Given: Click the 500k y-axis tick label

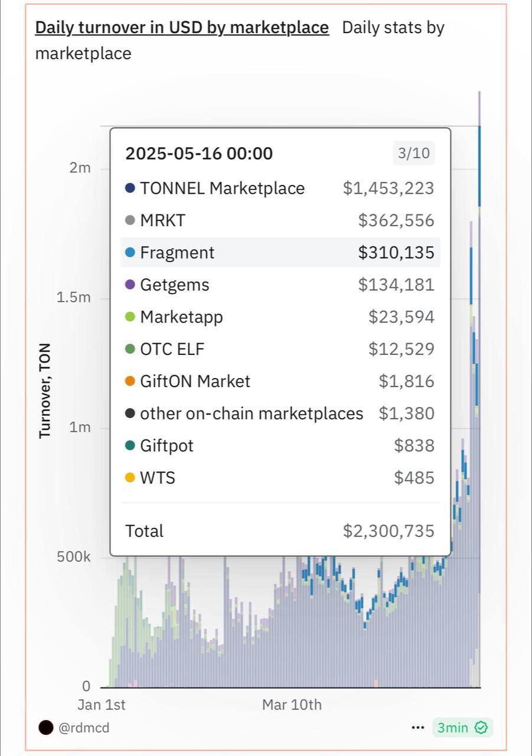Looking at the screenshot, I should point(74,557).
